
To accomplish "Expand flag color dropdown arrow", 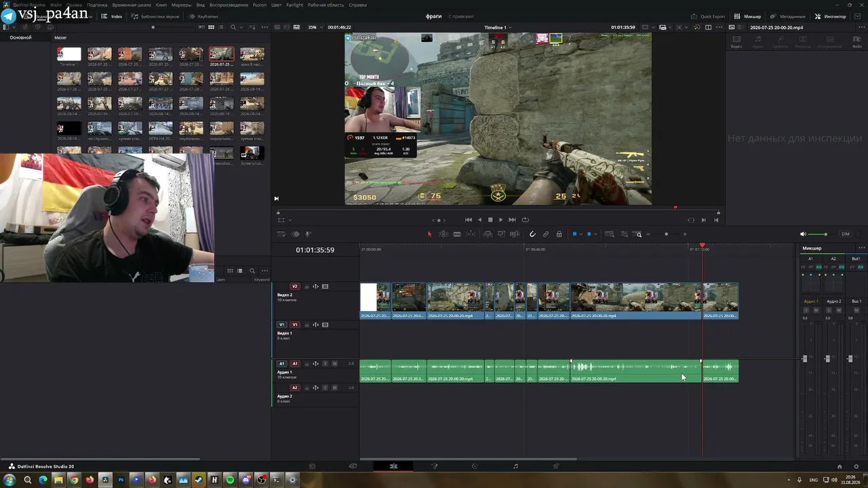I will click(581, 235).
